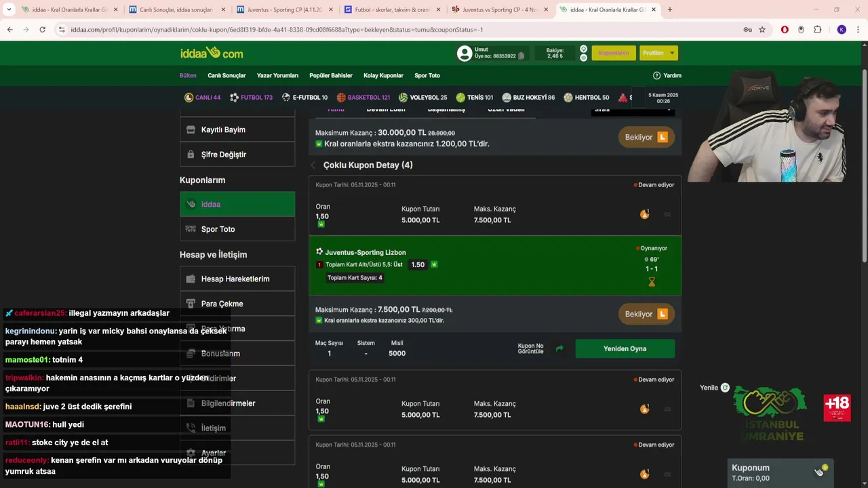The height and width of the screenshot is (488, 868).
Task: Open Şifre Değiştir in sidebar
Action: (x=237, y=155)
